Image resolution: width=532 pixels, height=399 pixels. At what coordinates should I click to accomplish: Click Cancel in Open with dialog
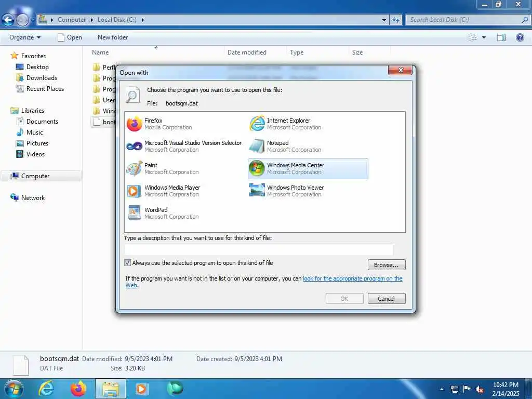click(x=387, y=299)
